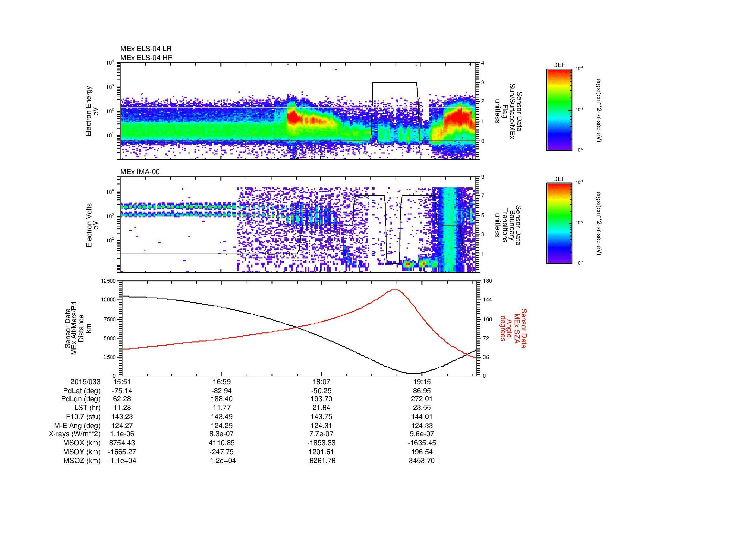Click the 'MSOZ (km)' row label
Viewport: 756px width, 534px height.
coord(82,461)
